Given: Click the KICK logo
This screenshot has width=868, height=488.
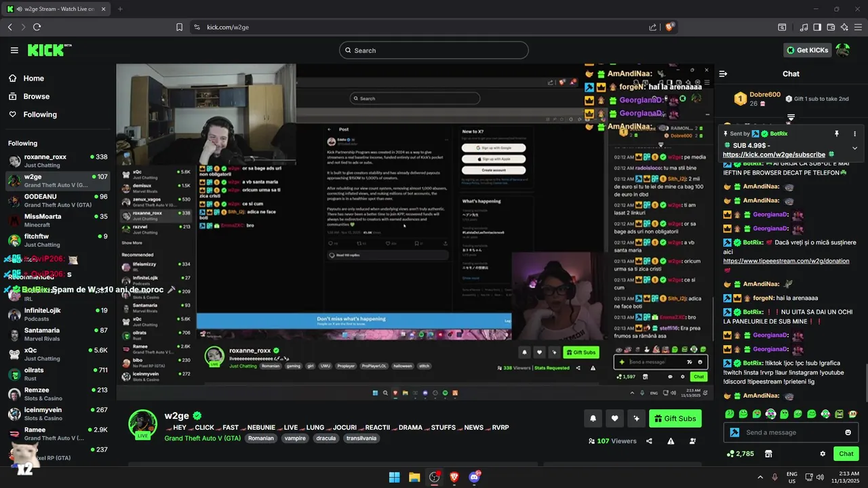Looking at the screenshot, I should point(49,50).
